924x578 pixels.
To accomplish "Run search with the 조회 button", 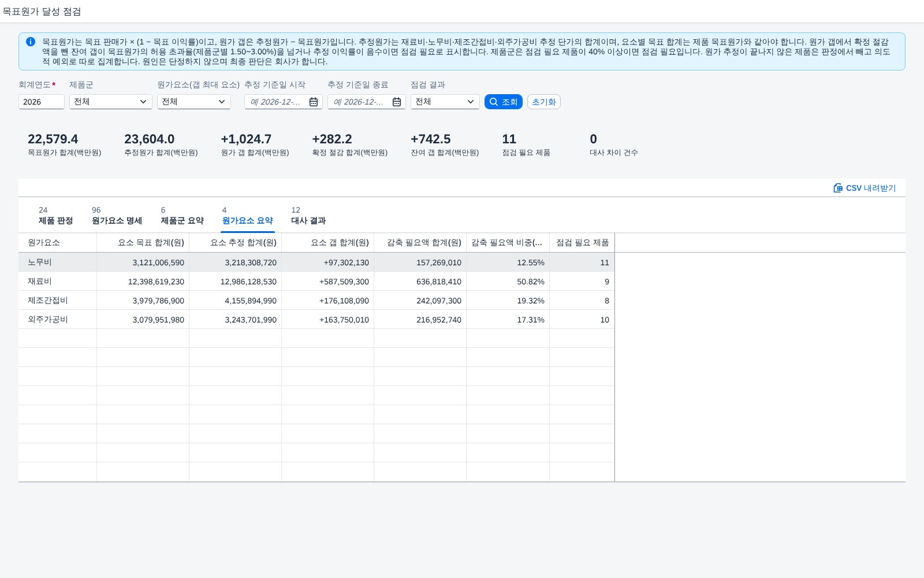I will tap(504, 102).
